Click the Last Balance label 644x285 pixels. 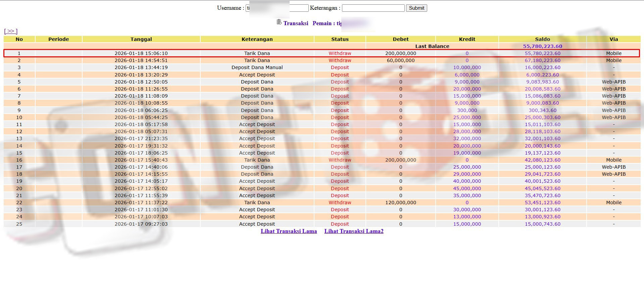432,46
